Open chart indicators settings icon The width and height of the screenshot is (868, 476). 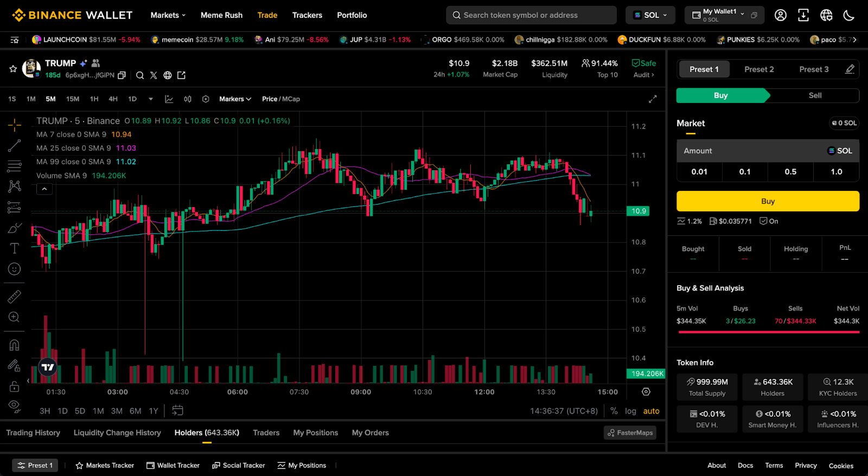[206, 99]
